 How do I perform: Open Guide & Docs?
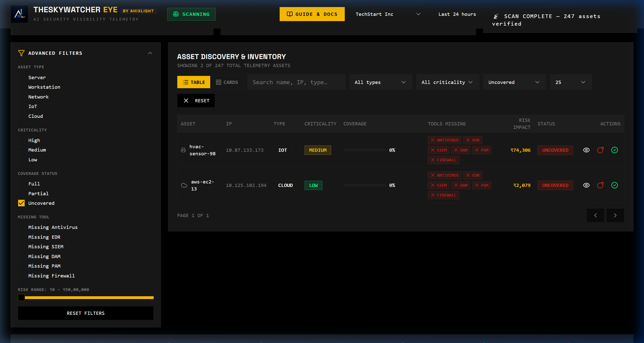tap(312, 14)
